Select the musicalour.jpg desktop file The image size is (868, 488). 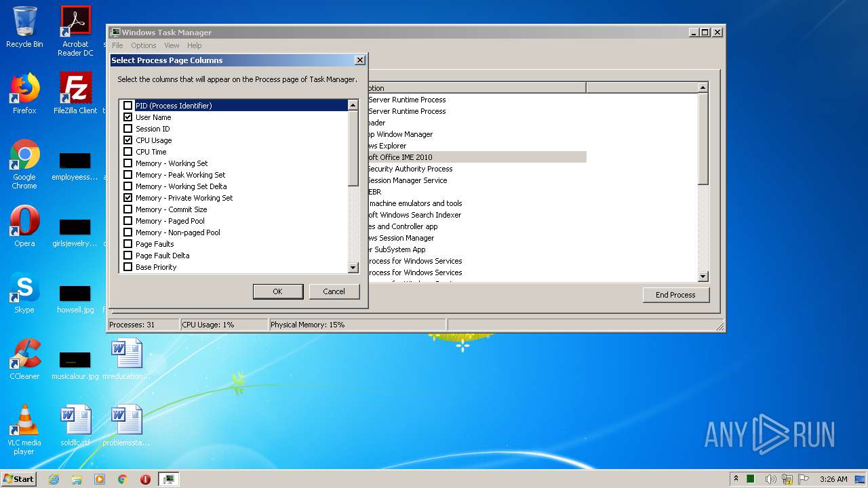[x=75, y=365]
